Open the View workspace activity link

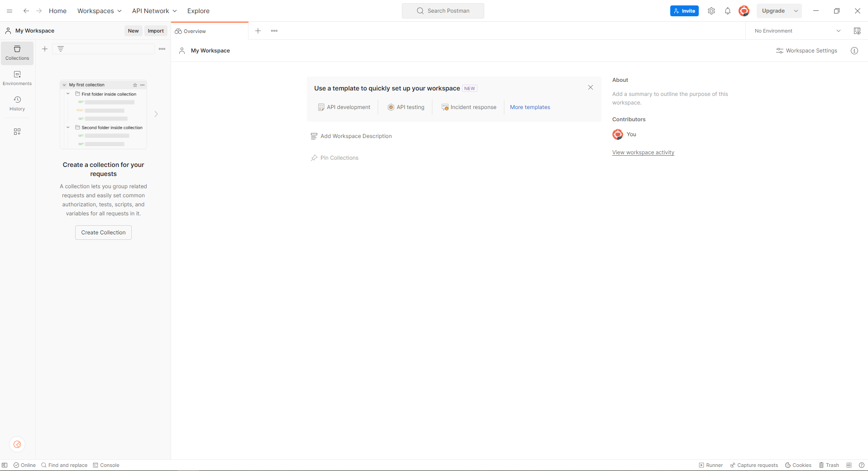click(x=643, y=152)
